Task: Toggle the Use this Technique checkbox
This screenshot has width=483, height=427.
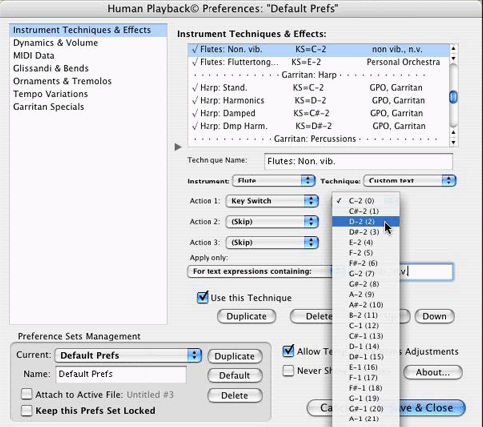Action: click(202, 297)
